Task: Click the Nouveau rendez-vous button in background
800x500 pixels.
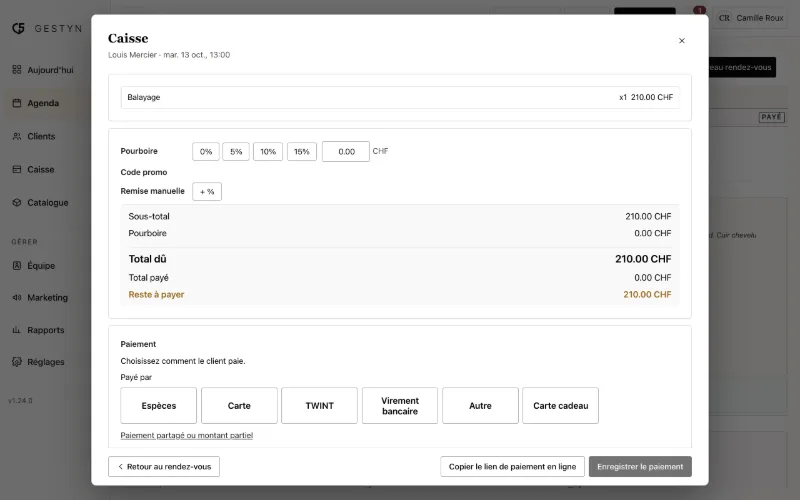Action: [742, 67]
